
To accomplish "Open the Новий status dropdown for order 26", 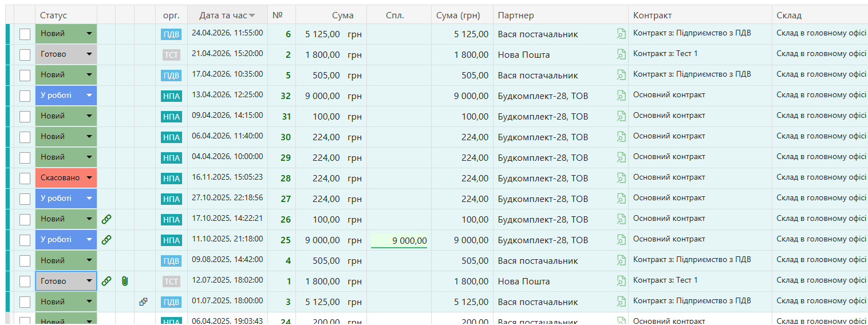I will 66,219.
